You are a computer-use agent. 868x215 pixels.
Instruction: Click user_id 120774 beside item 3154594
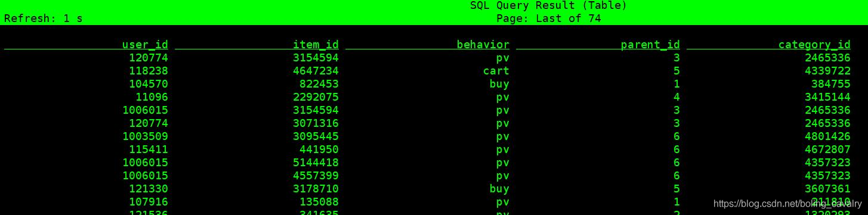[x=149, y=58]
